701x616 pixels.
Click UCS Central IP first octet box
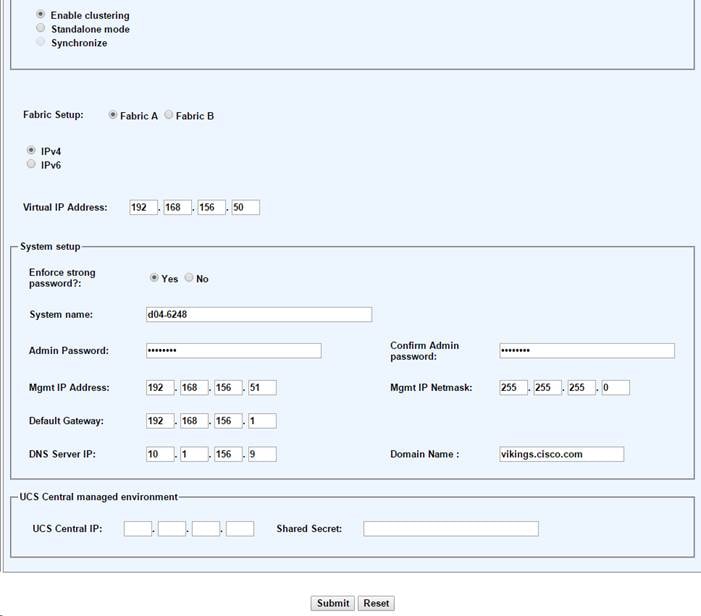pyautogui.click(x=138, y=529)
